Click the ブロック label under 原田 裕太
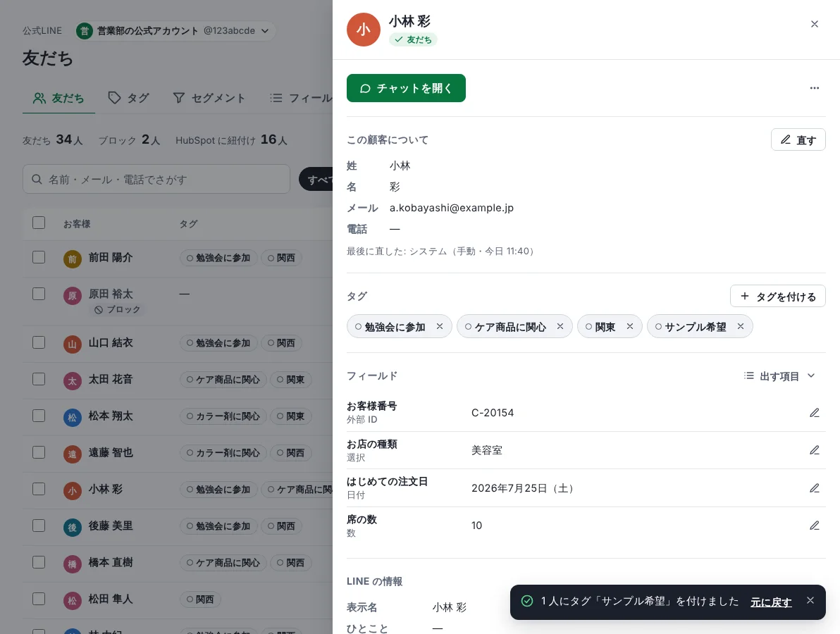The width and height of the screenshot is (840, 634). [x=117, y=309]
